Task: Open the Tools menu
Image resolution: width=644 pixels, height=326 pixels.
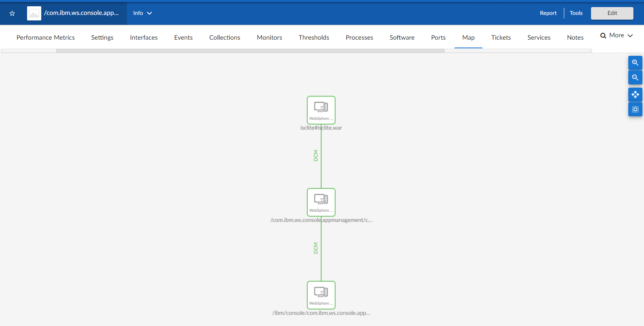Action: 576,13
